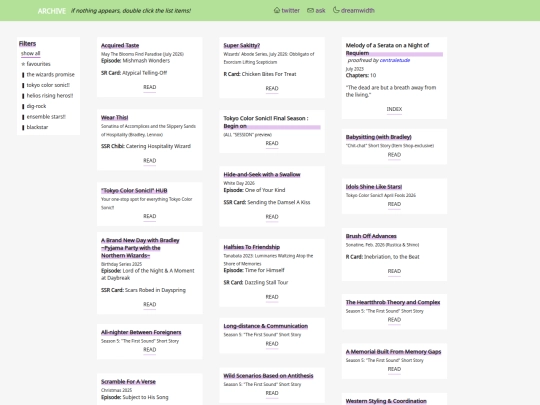This screenshot has height=405, width=540.
Task: Open the 'Acquired Taste' title
Action: pos(120,45)
